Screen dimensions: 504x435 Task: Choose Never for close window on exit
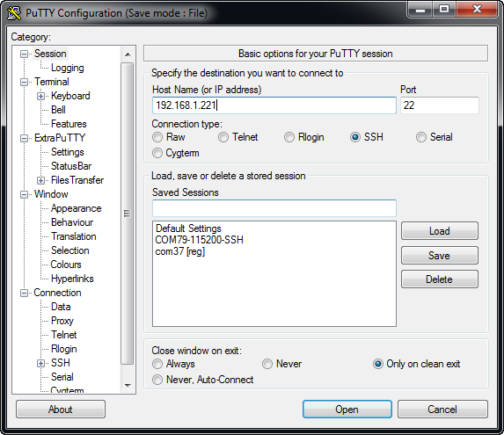pyautogui.click(x=267, y=364)
